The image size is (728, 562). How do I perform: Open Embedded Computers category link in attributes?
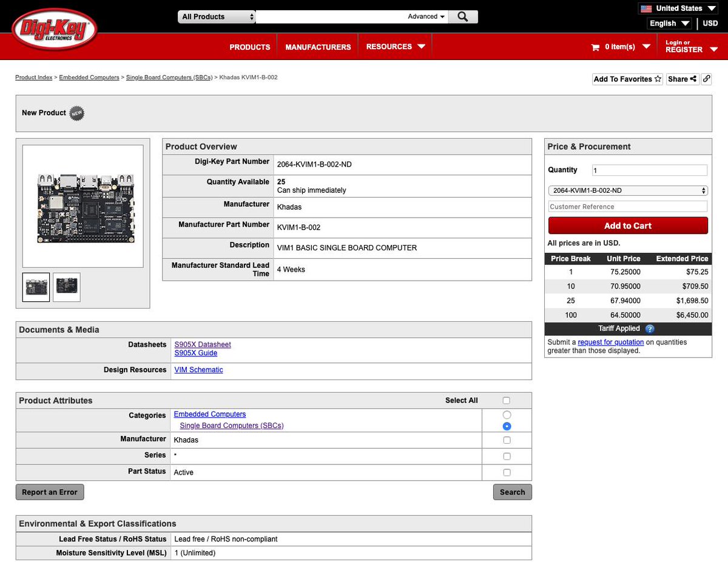point(210,414)
